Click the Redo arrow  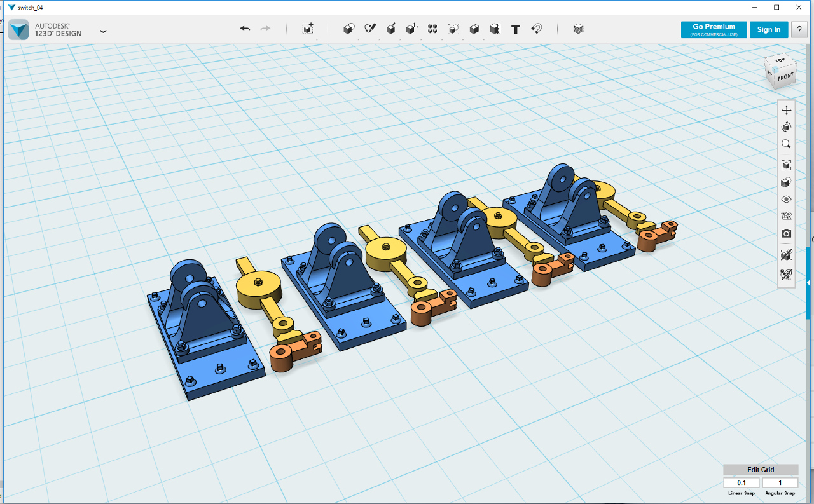(265, 29)
